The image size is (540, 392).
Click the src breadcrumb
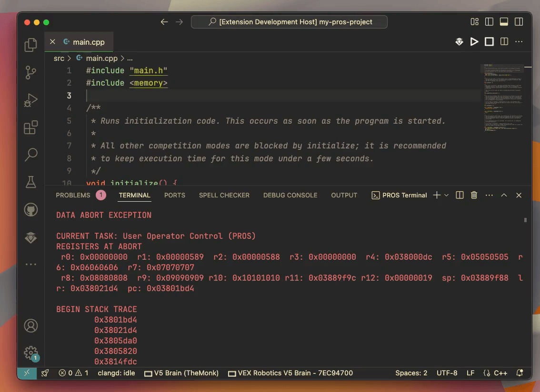tap(59, 59)
